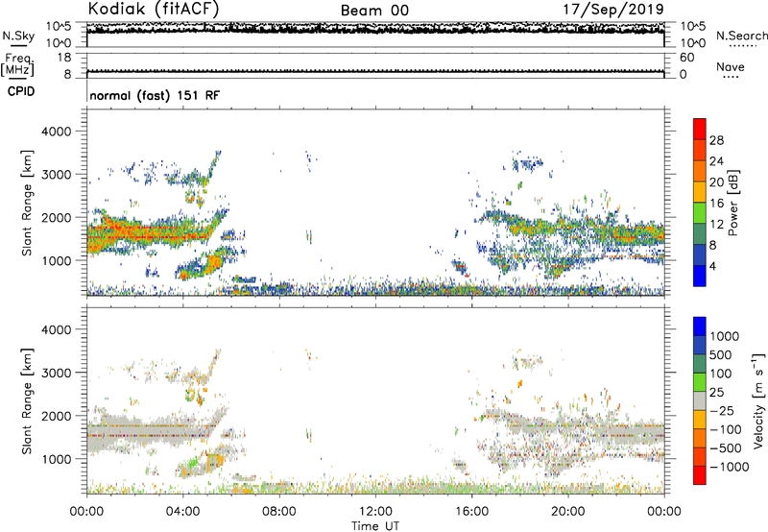The width and height of the screenshot is (768, 532).
Task: Click the "4000" tick on the power panel axis
Action: [57, 132]
